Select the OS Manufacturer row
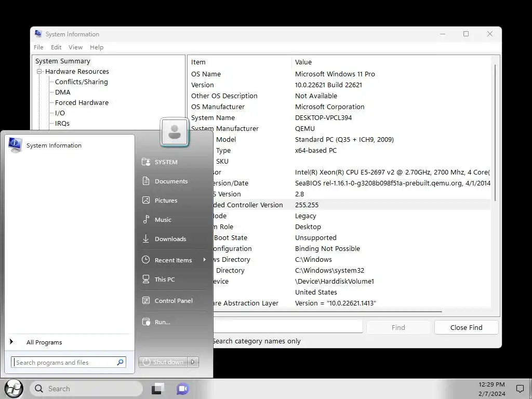This screenshot has height=399, width=532. point(339,107)
